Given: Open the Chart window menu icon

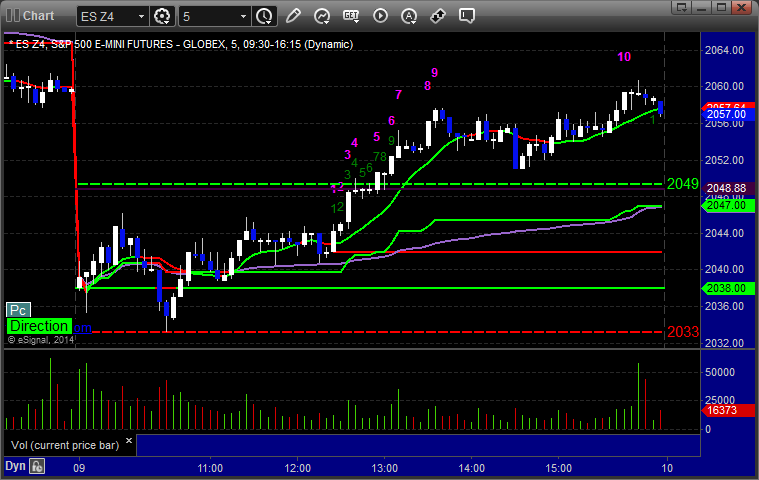Looking at the screenshot, I should tap(13, 15).
